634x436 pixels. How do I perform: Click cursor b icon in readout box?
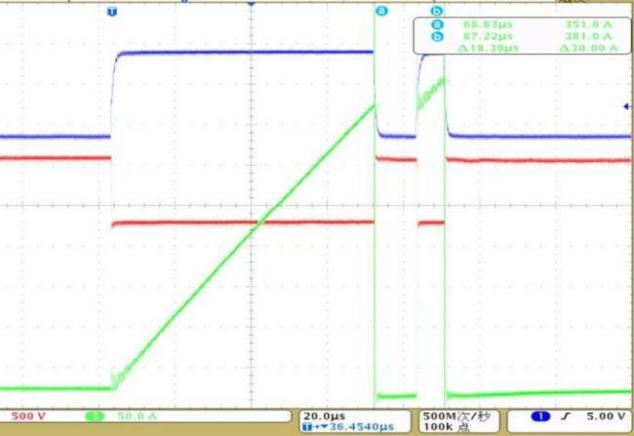(435, 36)
